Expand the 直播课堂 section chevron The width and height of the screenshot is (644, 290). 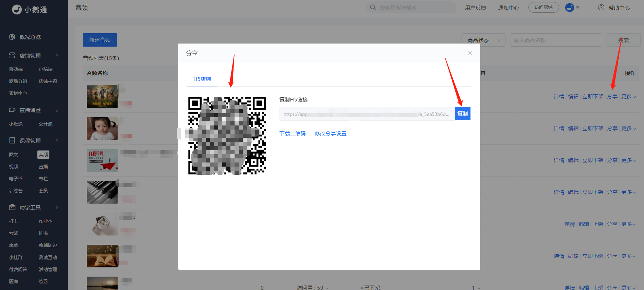pos(57,110)
